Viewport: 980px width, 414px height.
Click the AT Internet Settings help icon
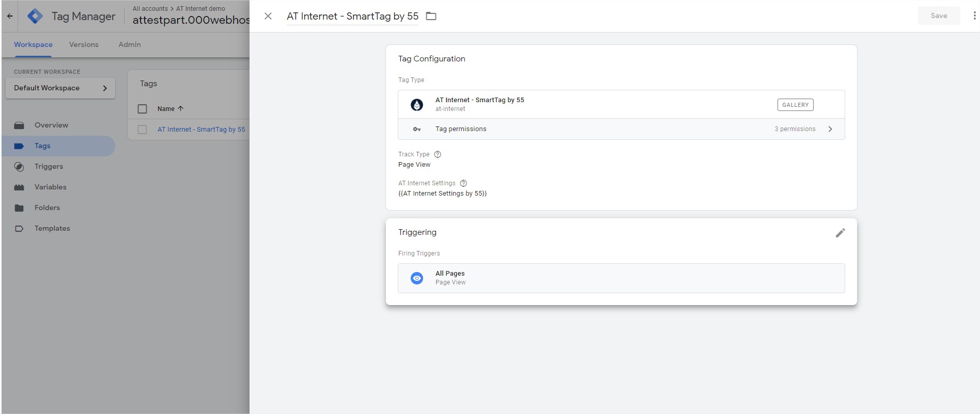[463, 183]
